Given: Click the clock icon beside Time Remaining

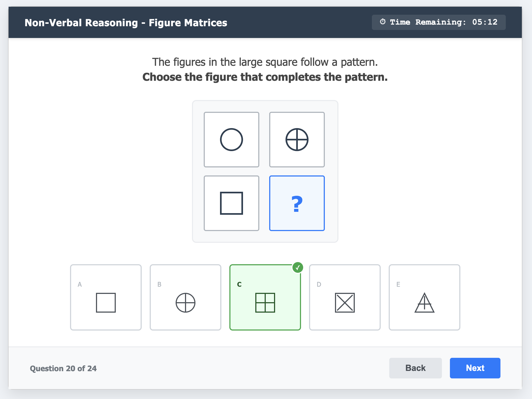Looking at the screenshot, I should 383,22.
